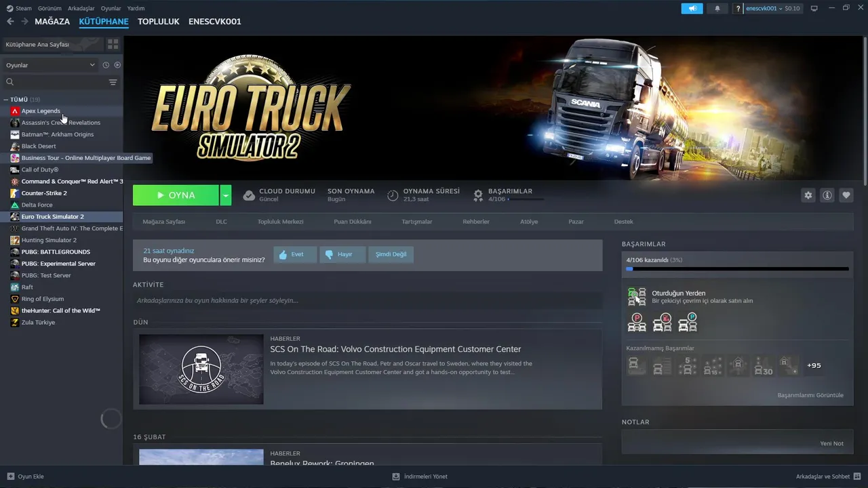The image size is (868, 488).
Task: Open game settings gear icon
Action: click(808, 195)
